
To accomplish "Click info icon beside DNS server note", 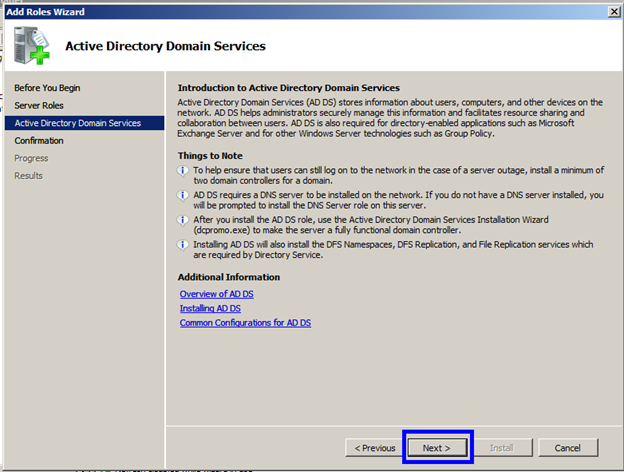I will pos(183,195).
